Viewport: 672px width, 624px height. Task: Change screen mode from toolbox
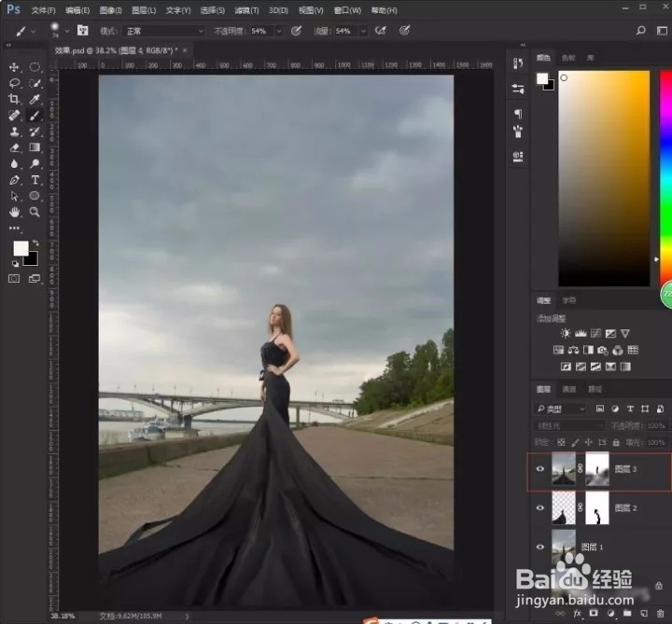[35, 279]
